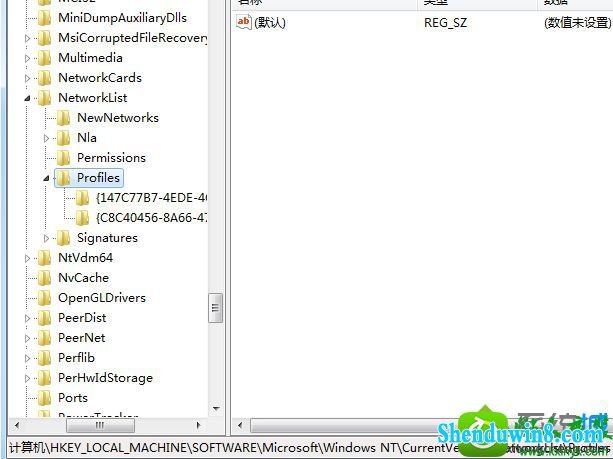
Task: Select the Permissions key label
Action: [111, 158]
